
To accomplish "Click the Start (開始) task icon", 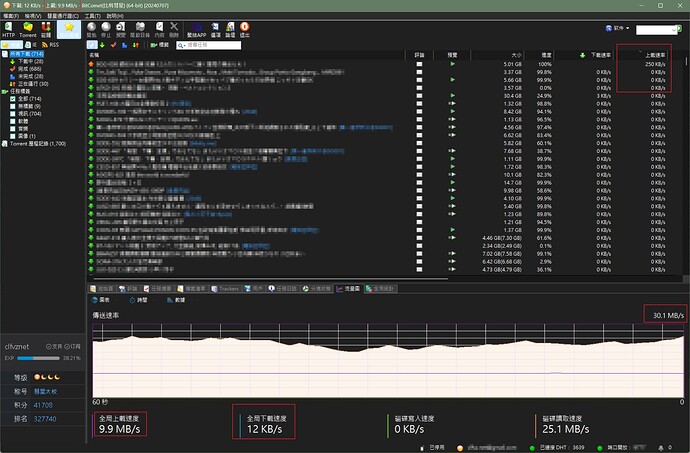I will coord(92,29).
